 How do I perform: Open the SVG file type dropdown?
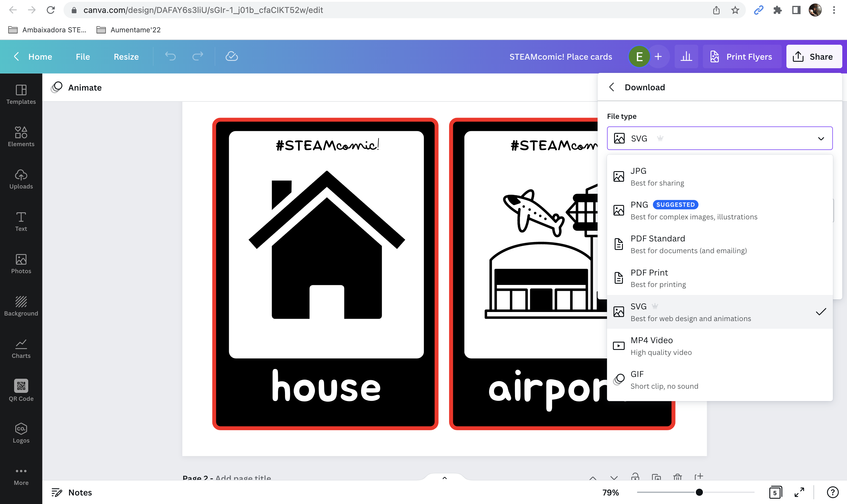tap(719, 138)
